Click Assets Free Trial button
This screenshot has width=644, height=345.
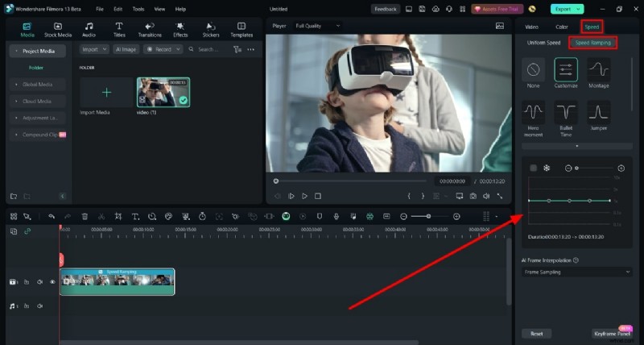coord(497,9)
